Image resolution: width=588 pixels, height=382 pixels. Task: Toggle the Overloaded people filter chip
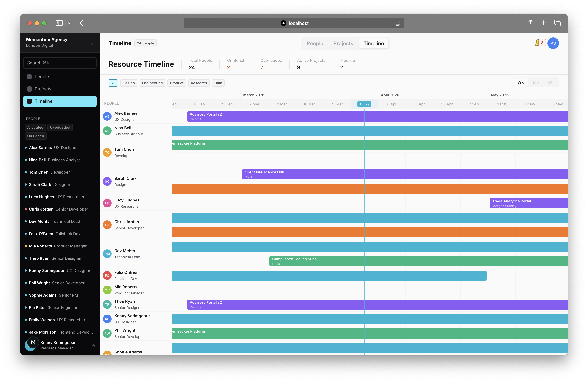[x=60, y=127]
